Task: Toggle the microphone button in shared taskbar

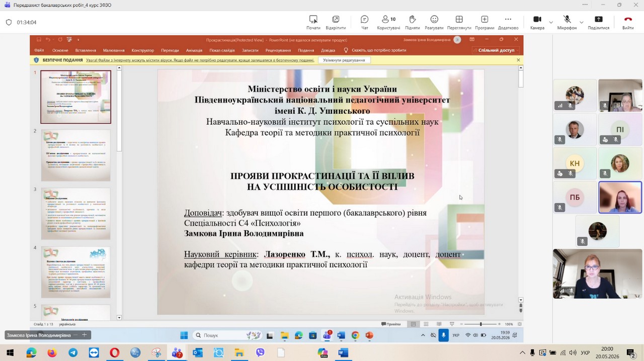Action: pos(443,335)
